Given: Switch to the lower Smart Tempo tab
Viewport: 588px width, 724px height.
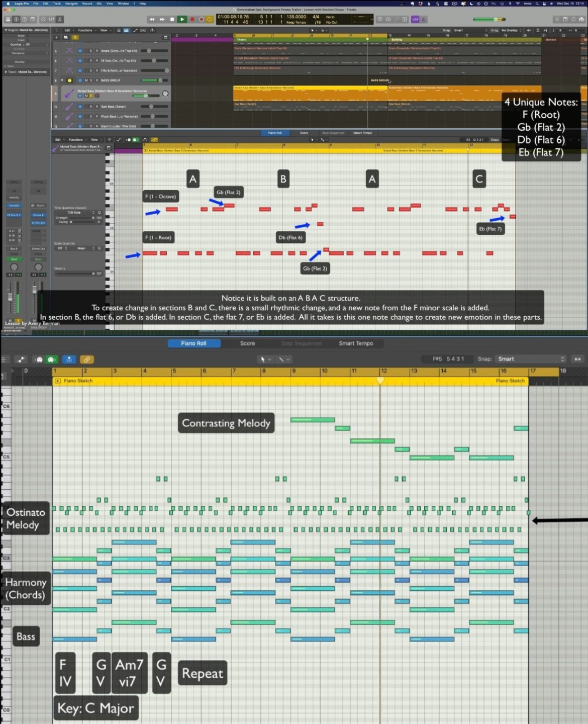Looking at the screenshot, I should [356, 343].
